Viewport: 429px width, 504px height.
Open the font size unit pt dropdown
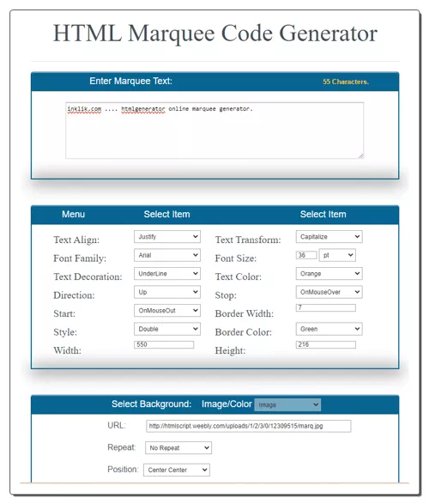click(337, 255)
